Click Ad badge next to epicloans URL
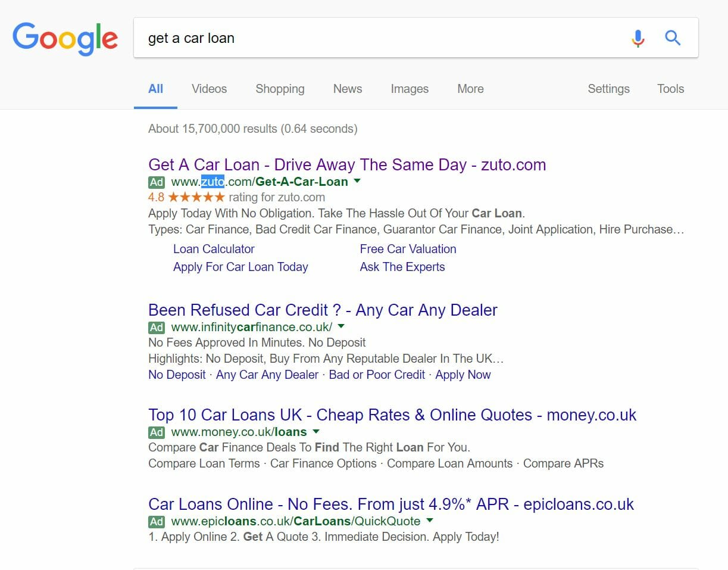Viewport: 728px width, 570px height. (157, 521)
